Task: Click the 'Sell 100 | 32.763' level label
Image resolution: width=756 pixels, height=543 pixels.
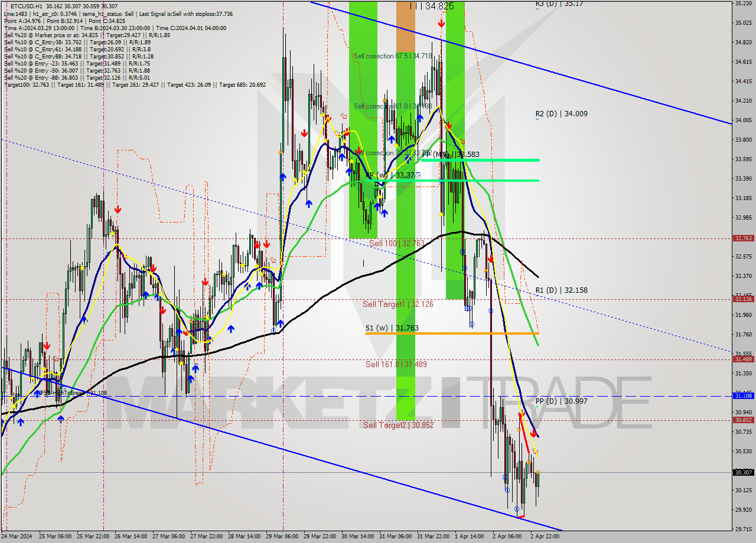Action: 397,243
